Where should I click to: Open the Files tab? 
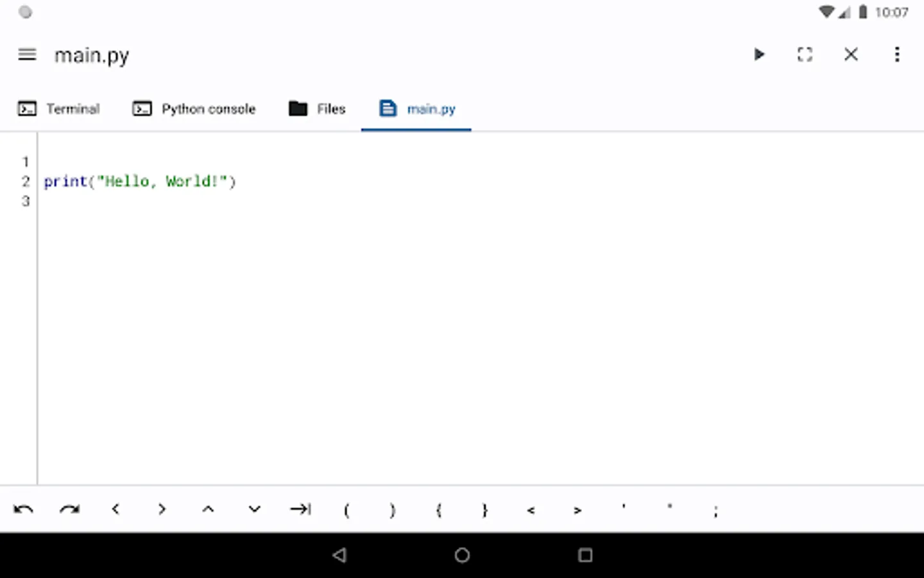317,109
